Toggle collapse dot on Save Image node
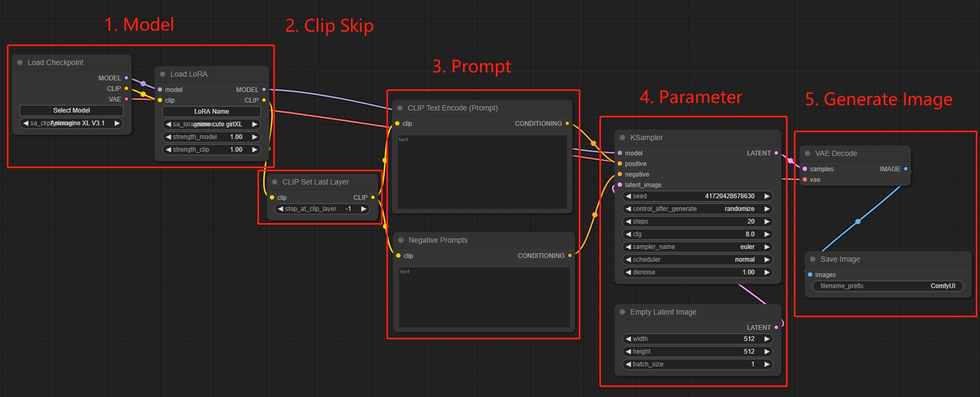Viewport: 980px width, 397px height. pos(813,259)
